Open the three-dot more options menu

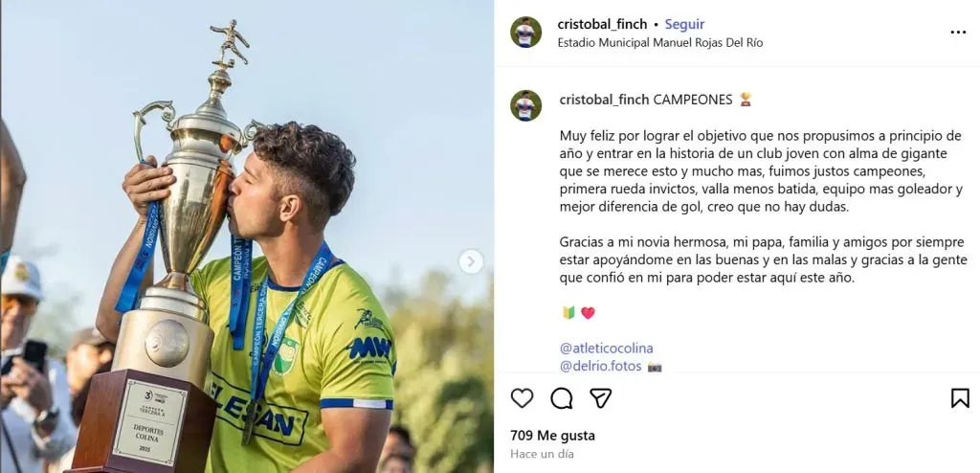[958, 33]
